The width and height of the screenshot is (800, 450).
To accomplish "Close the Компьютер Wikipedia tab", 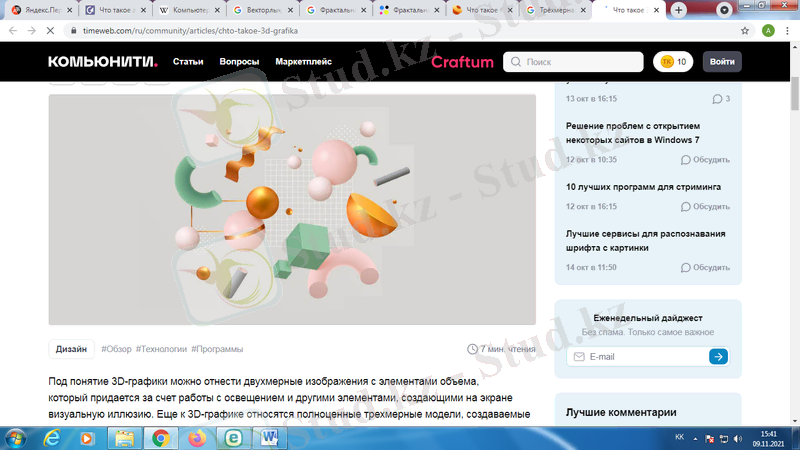I will [x=217, y=10].
